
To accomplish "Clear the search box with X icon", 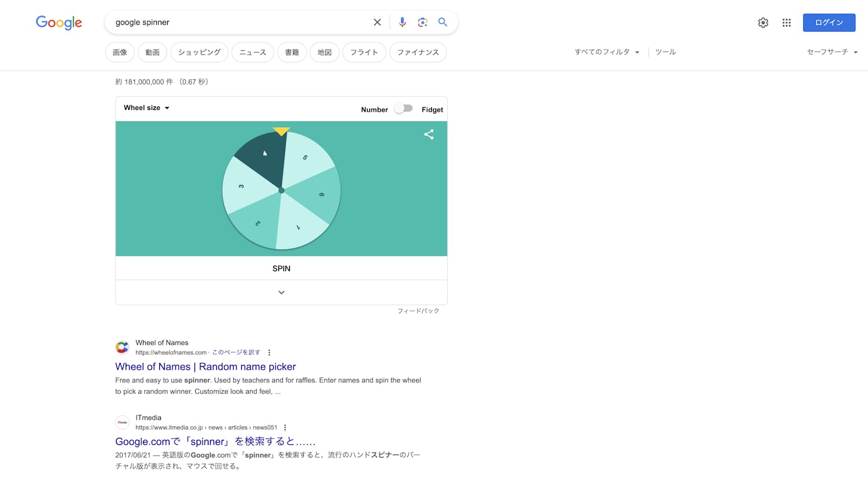I will [377, 22].
